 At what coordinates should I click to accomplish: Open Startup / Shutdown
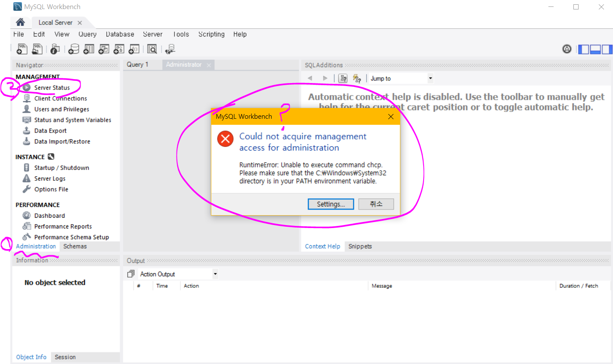(x=62, y=167)
